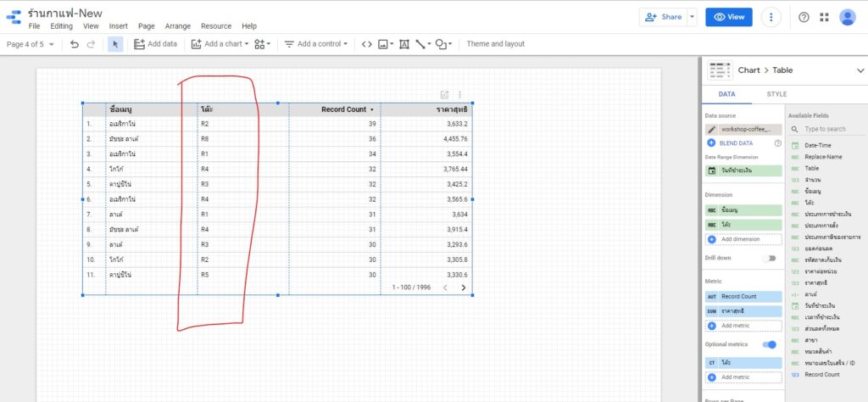This screenshot has height=402, width=868.
Task: Open the Insert menu
Action: pyautogui.click(x=119, y=26)
